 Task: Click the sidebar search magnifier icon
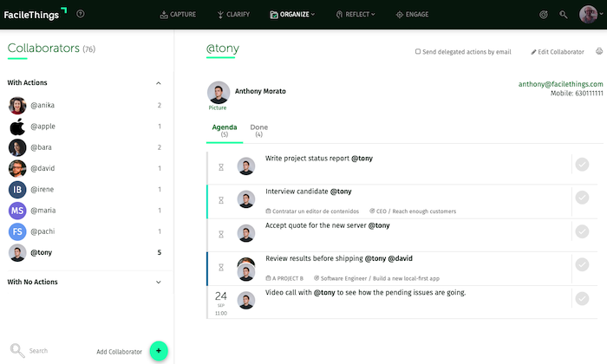[17, 350]
